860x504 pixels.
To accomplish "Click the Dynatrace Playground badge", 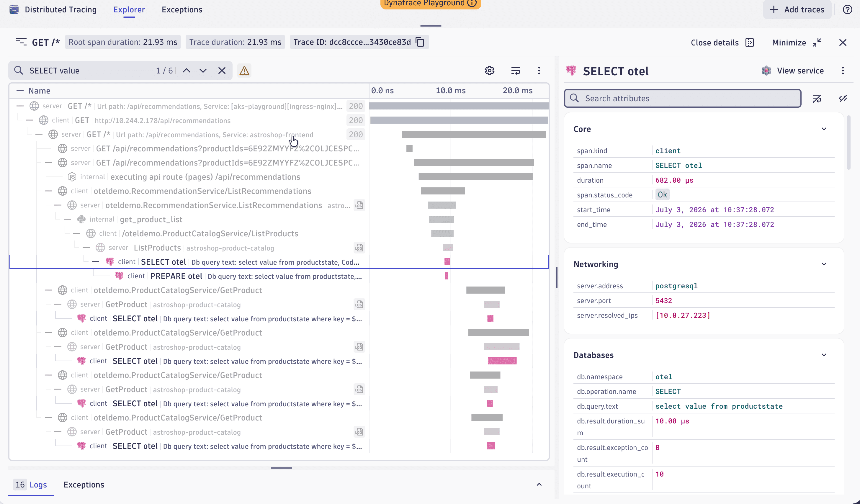I will point(430,4).
